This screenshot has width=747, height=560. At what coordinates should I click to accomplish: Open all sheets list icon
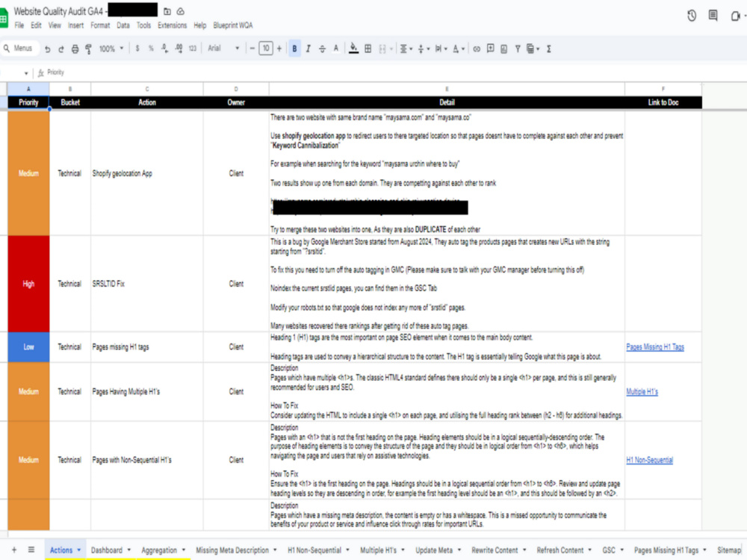pyautogui.click(x=31, y=550)
